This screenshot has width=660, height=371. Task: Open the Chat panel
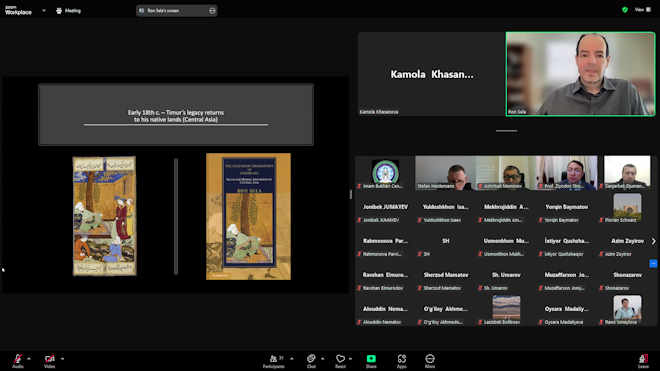[311, 360]
